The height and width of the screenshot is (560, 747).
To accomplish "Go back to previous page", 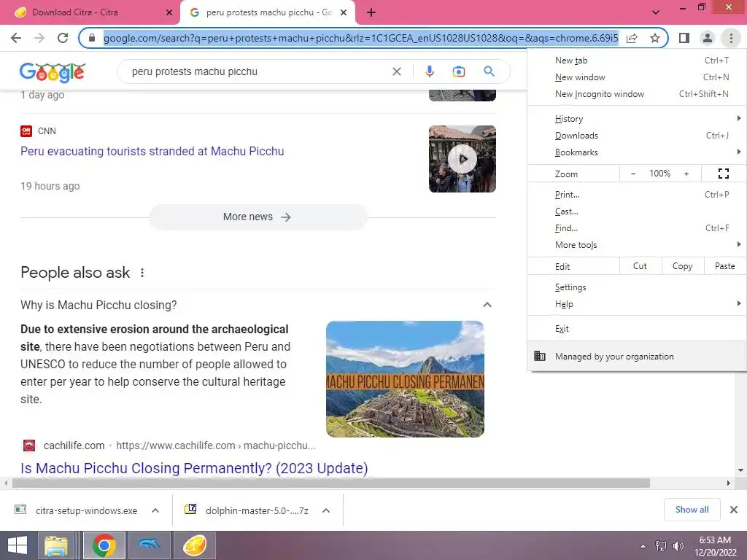I will [16, 38].
